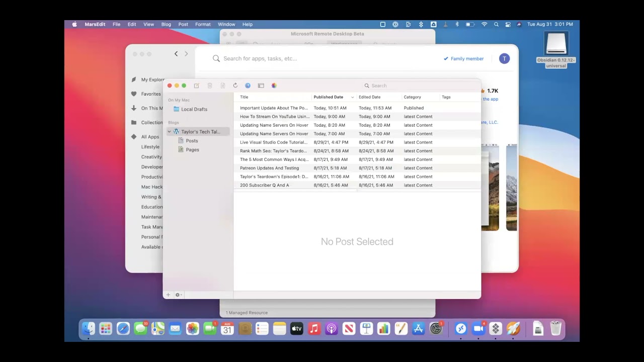This screenshot has height=362, width=644.
Task: Open the File menu
Action: click(116, 24)
